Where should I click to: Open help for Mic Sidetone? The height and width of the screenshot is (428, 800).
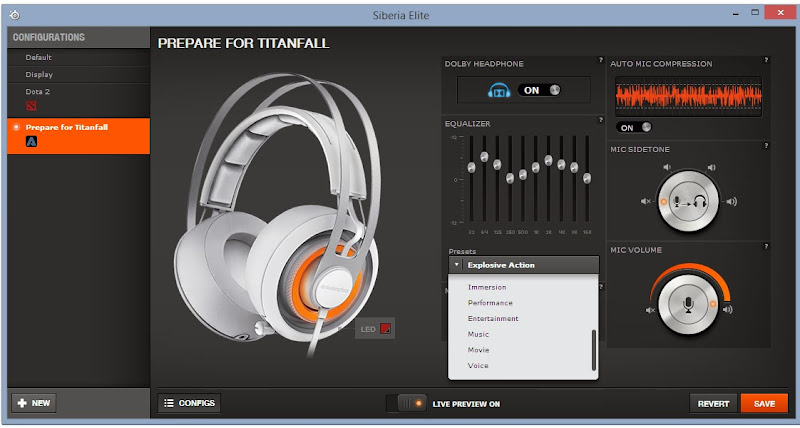coord(766,146)
